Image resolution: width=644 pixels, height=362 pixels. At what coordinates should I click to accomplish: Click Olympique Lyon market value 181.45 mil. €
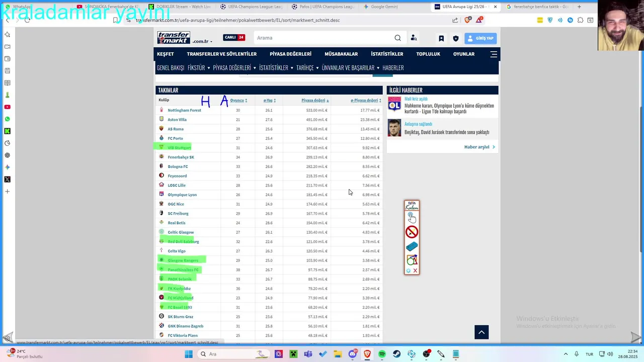316,195
